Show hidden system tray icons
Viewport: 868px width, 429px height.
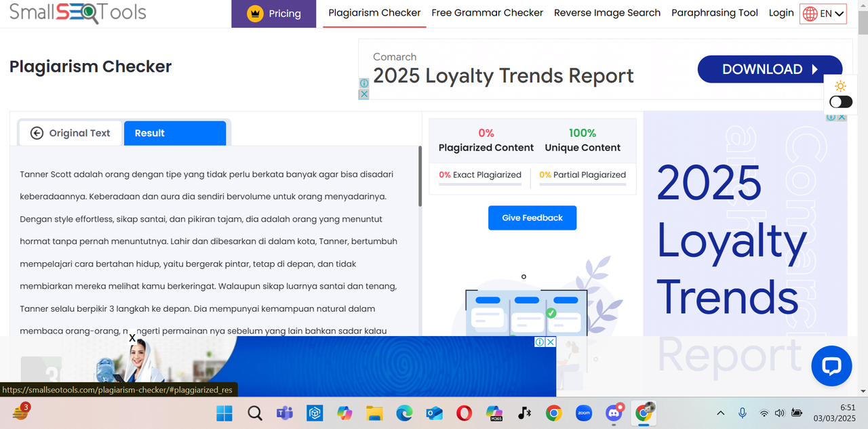click(720, 413)
